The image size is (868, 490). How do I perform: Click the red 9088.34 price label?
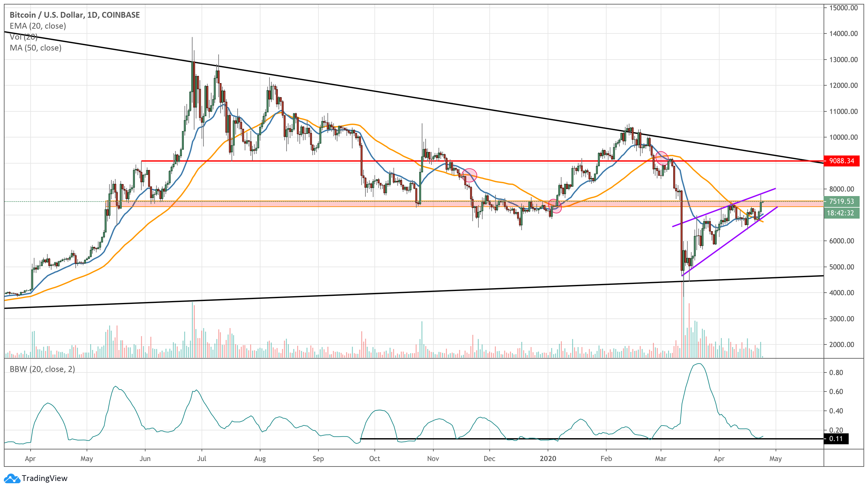click(841, 161)
